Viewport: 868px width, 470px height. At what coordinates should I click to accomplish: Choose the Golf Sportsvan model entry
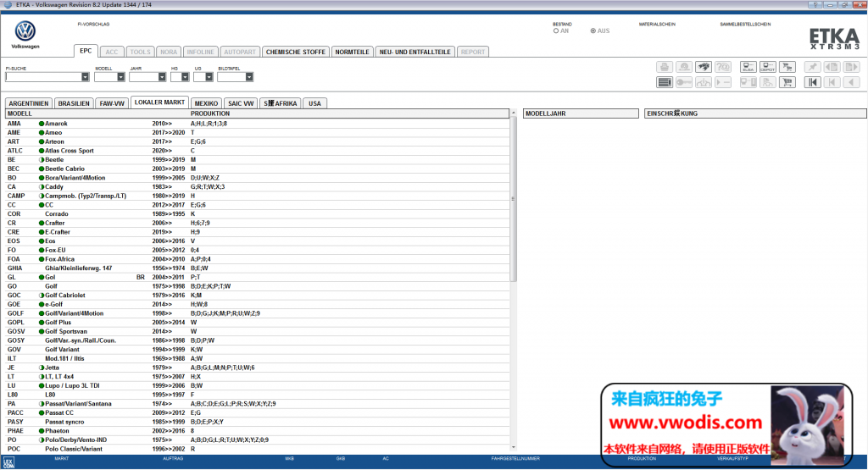pos(68,331)
